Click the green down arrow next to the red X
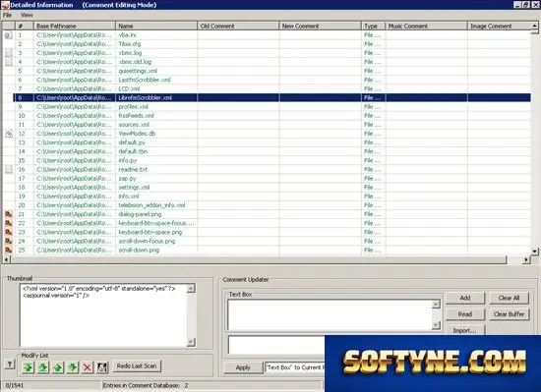The width and height of the screenshot is (541, 392). click(x=73, y=367)
